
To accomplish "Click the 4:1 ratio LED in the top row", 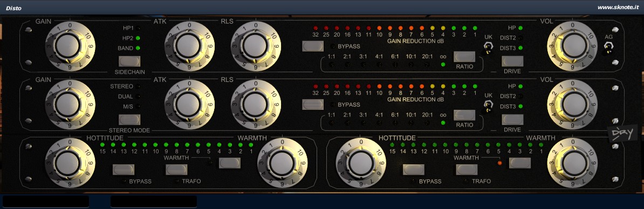I will (x=379, y=64).
